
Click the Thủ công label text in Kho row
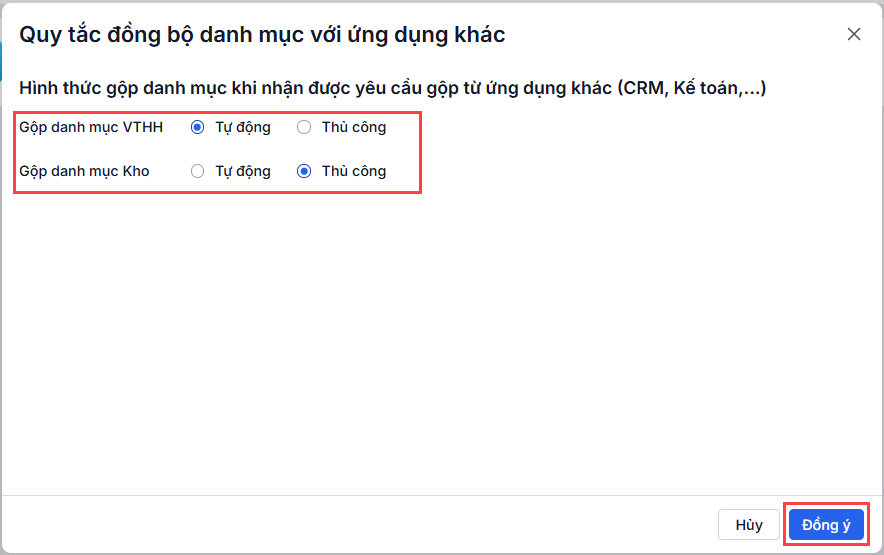[354, 171]
